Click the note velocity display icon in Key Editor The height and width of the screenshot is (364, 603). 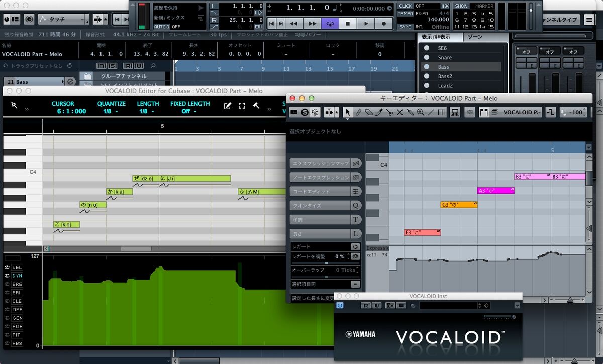[x=455, y=113]
